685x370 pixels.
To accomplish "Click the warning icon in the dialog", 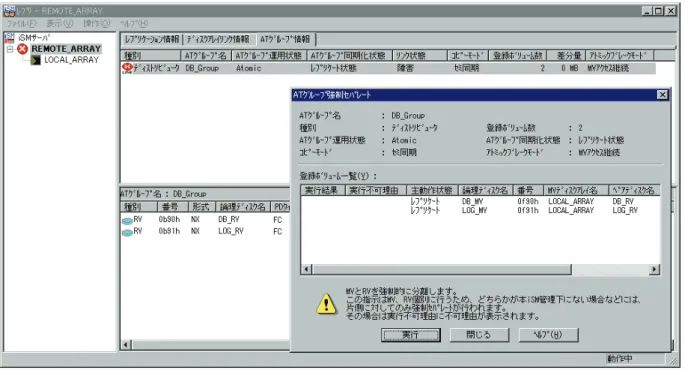I will [326, 304].
